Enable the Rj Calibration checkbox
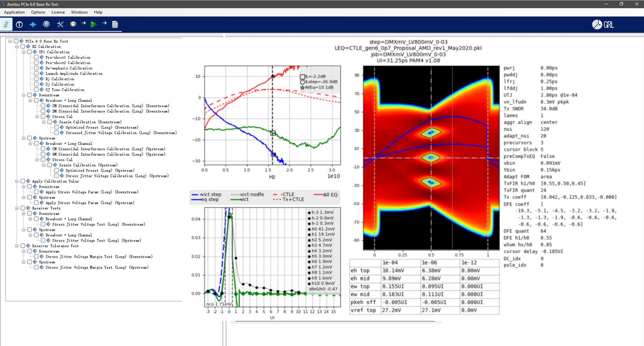 pyautogui.click(x=36, y=79)
